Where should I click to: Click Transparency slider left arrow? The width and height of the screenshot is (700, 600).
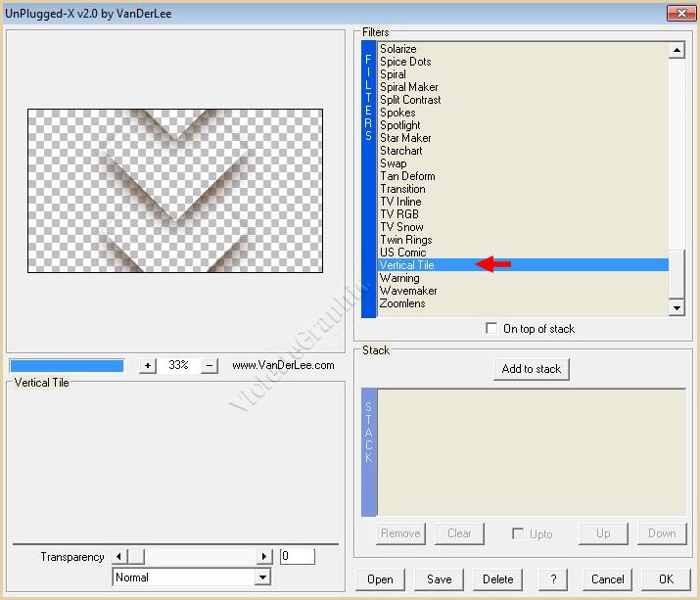(x=120, y=556)
